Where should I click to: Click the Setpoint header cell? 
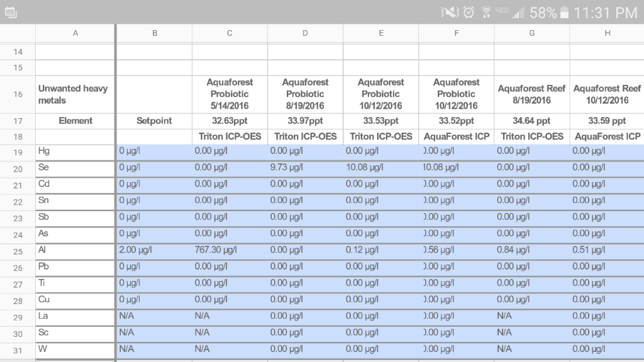[154, 121]
